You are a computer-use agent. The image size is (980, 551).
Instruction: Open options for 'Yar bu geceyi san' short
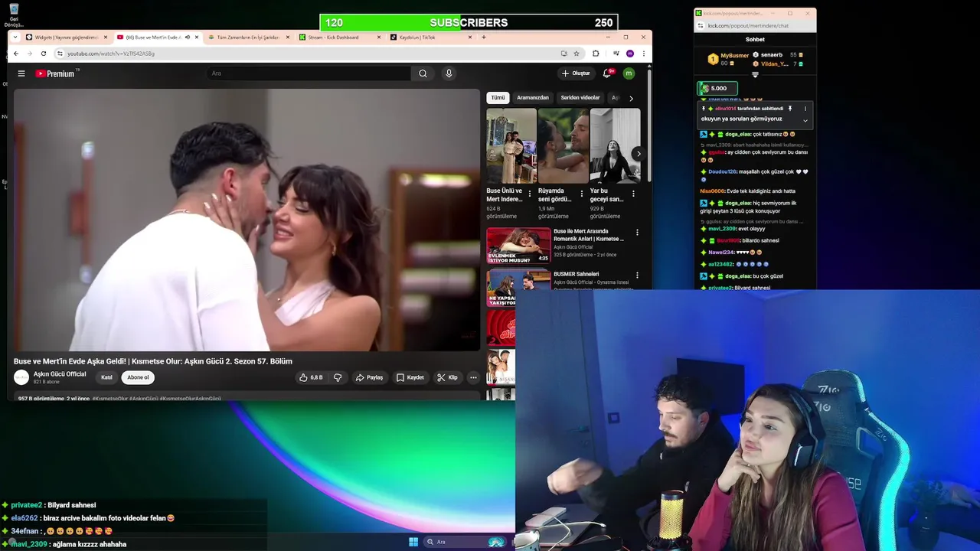[x=633, y=194]
